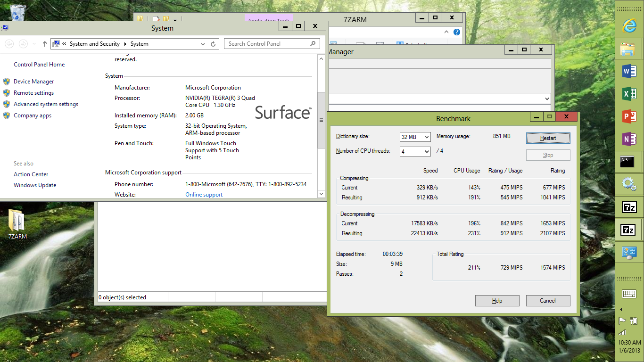Screen dimensions: 644x362
Task: Open File Explorer from the taskbar
Action: click(629, 49)
